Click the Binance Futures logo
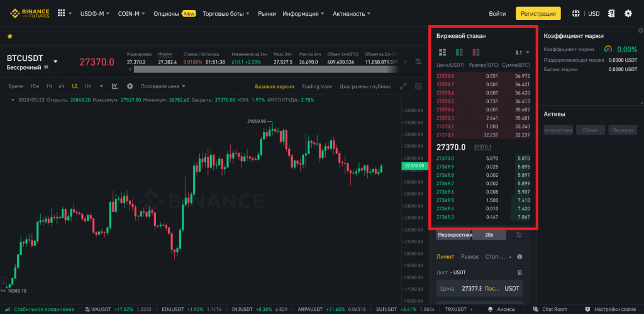The width and height of the screenshot is (644, 314). pos(30,14)
